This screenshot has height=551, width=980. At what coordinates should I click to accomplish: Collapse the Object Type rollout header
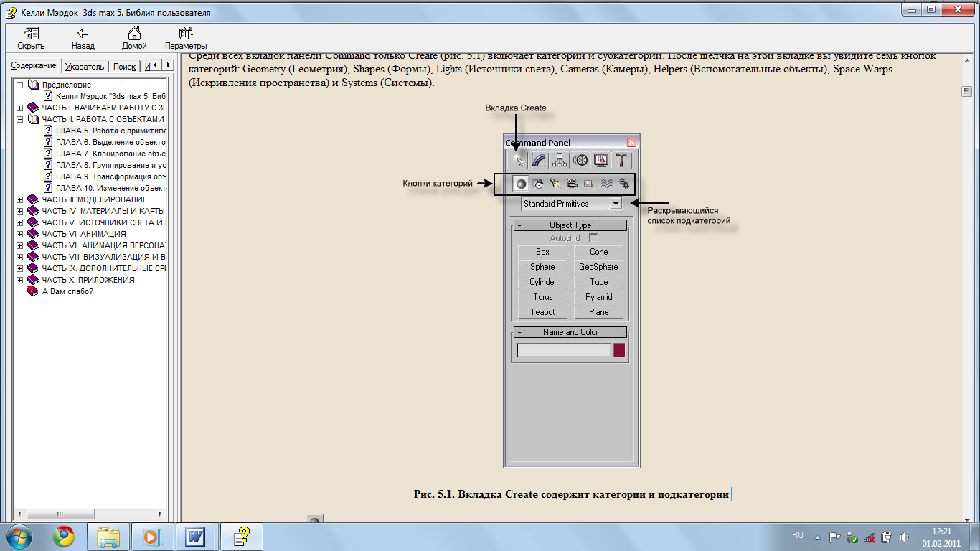click(x=570, y=225)
